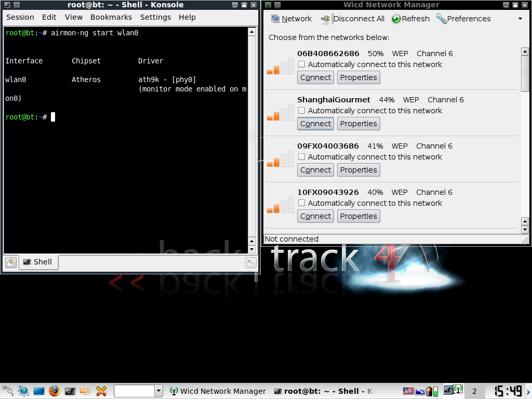This screenshot has height=399, width=532.
Task: Open Wicd Preferences using the wrench icon
Action: 441,19
